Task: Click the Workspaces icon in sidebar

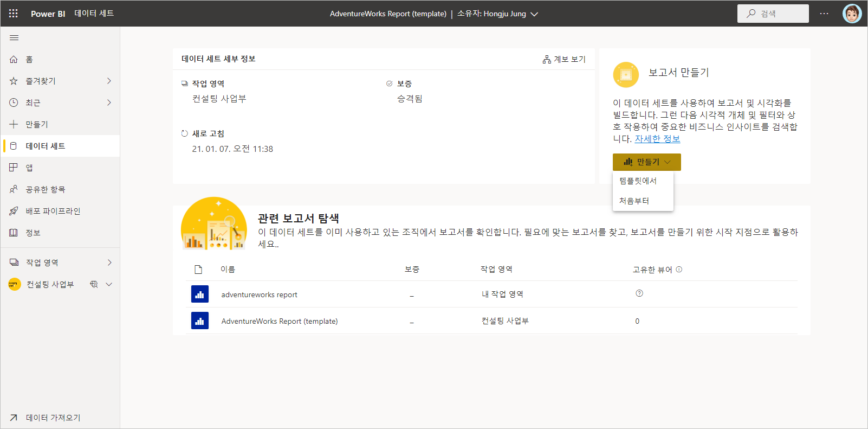Action: pos(14,262)
